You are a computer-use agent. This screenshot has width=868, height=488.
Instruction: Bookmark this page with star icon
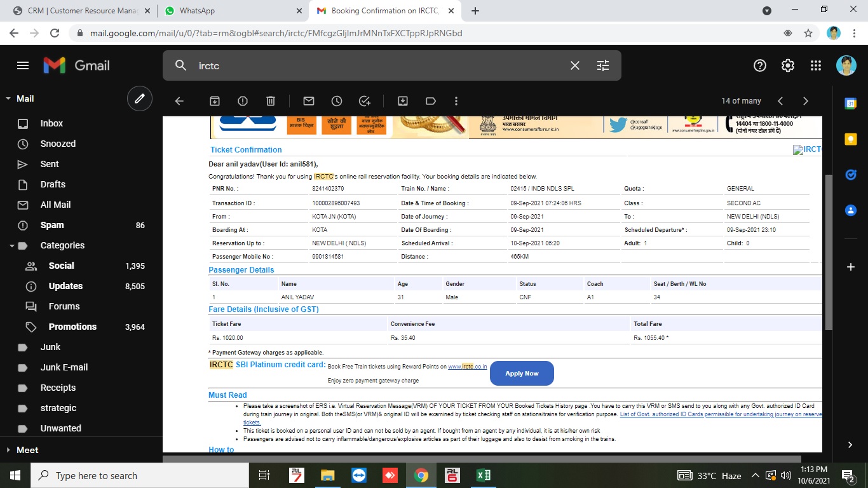pos(808,33)
